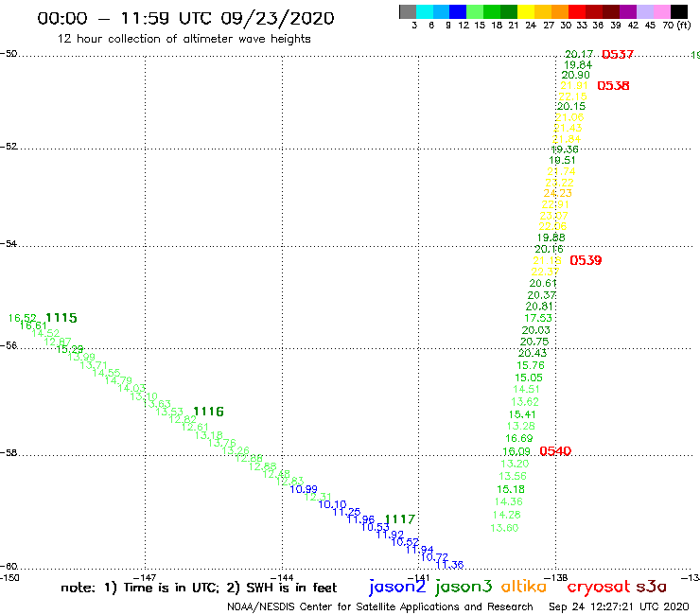Click the longitude axis label -147
Screen dimensions: 700x615
coord(144,578)
